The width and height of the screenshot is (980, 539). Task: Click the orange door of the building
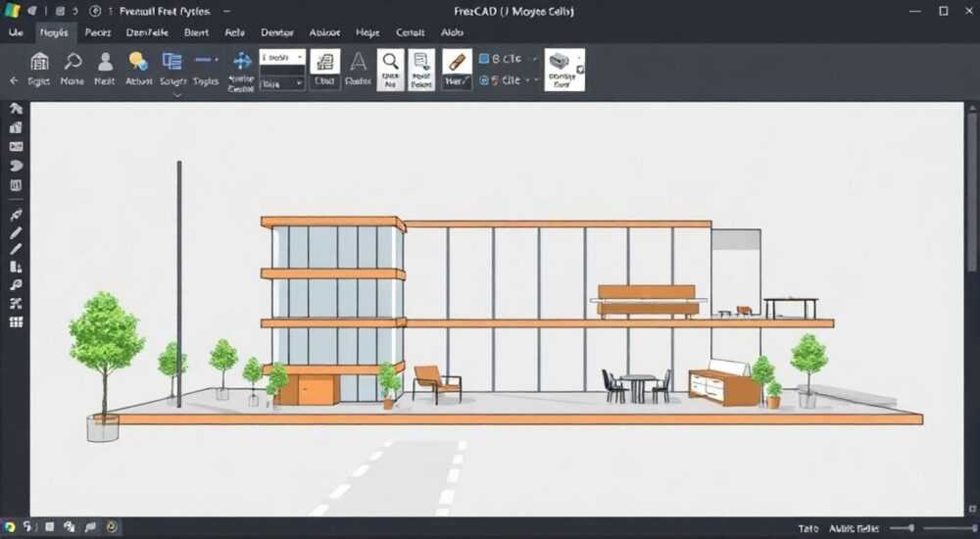(x=317, y=390)
